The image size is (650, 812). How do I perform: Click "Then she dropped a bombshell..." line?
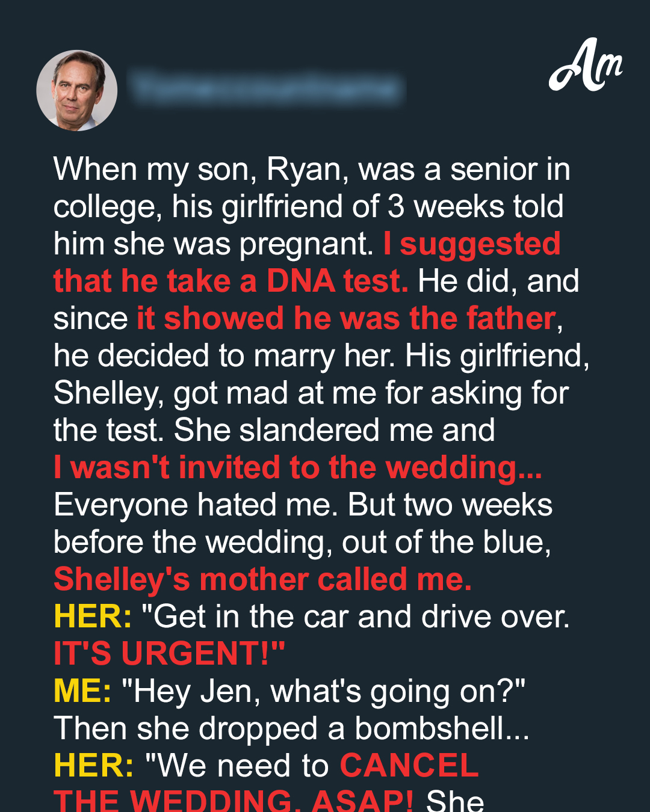point(292,728)
